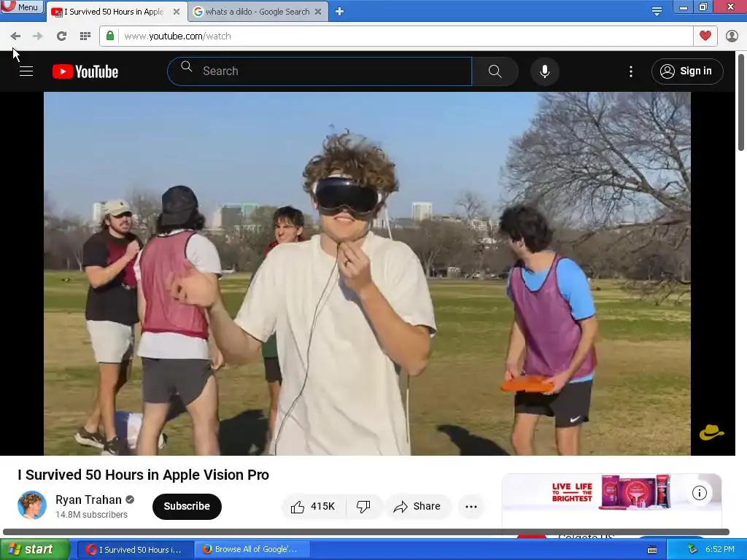Open the tab list icon in title bar
Screen dimensions: 747x560
coord(657,12)
